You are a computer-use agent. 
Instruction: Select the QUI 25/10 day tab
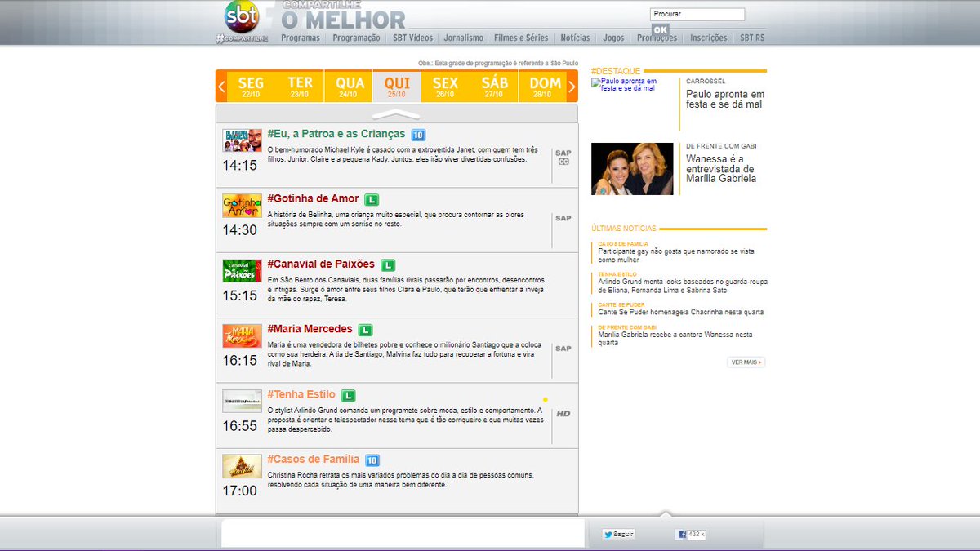tap(397, 86)
